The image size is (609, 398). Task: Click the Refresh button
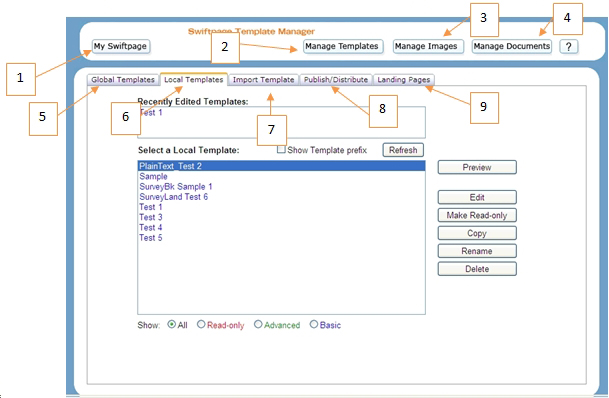pos(403,150)
